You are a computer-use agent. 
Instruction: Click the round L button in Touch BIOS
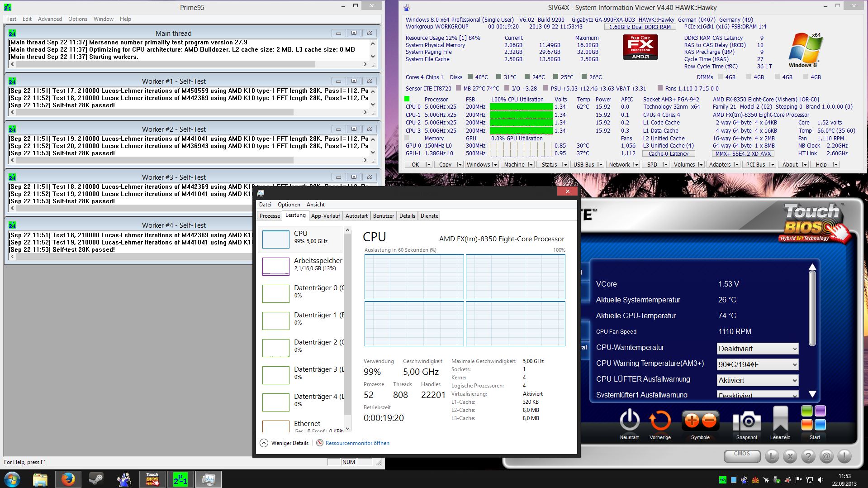[772, 456]
